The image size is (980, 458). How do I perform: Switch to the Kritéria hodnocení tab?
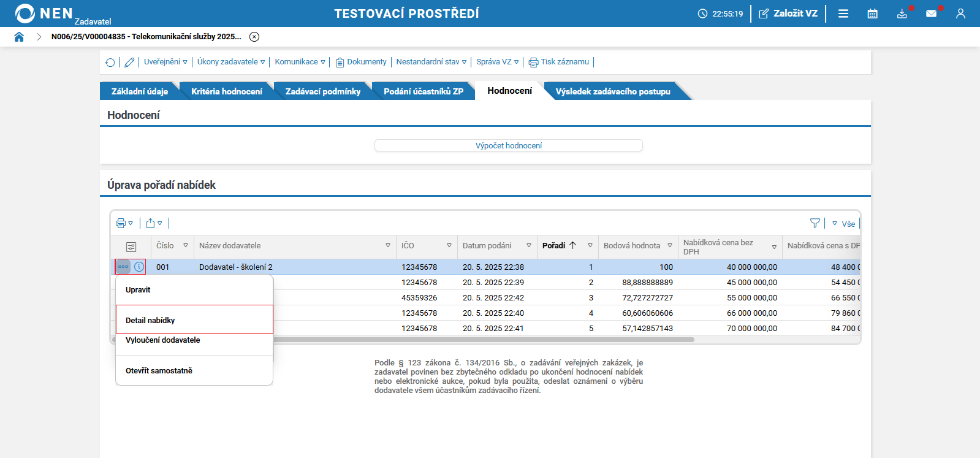tap(227, 91)
